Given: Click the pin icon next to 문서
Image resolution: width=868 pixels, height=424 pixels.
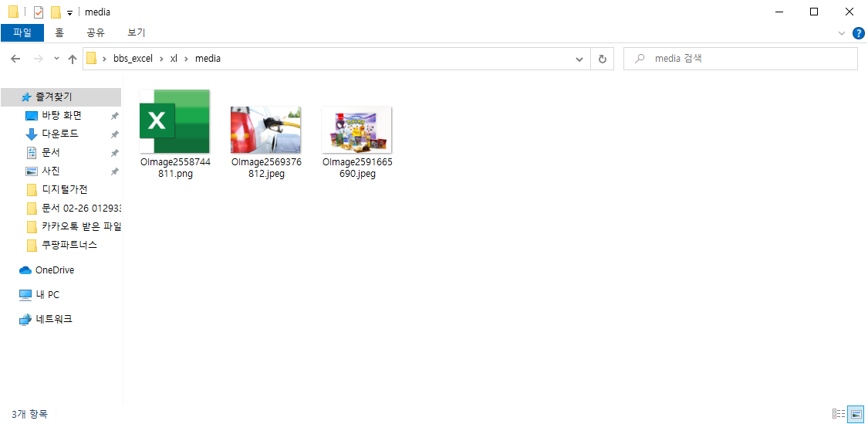Looking at the screenshot, I should (x=114, y=153).
